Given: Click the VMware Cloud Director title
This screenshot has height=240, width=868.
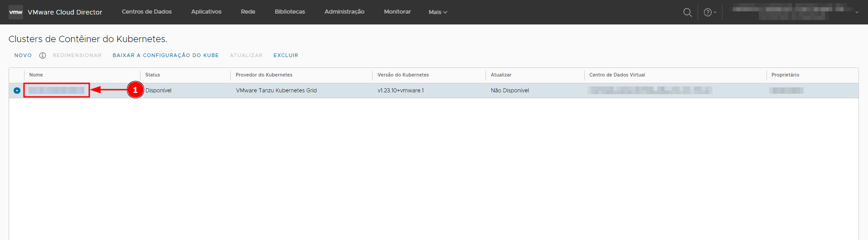Looking at the screenshot, I should [65, 12].
